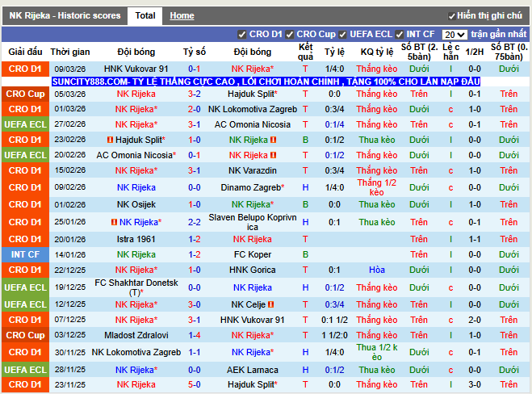Click UEFA ECL league cell on 28/11/25
The width and height of the screenshot is (532, 394).
[26, 370]
